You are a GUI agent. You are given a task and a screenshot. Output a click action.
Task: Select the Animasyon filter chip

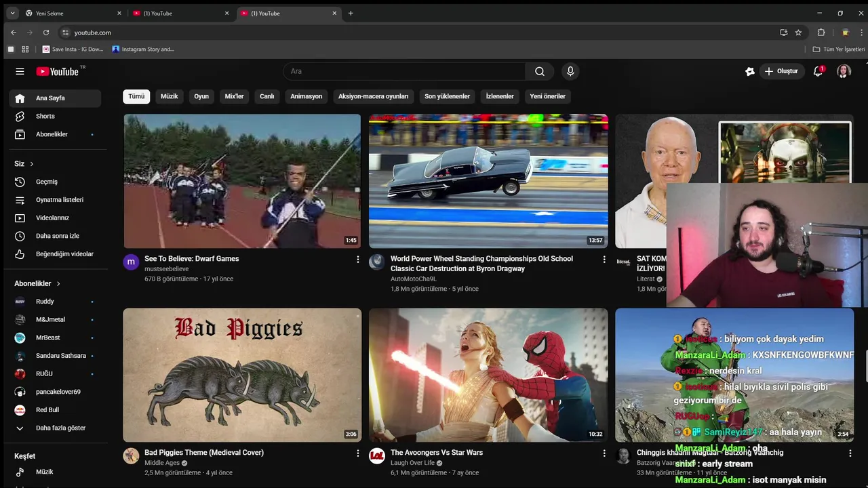(307, 96)
